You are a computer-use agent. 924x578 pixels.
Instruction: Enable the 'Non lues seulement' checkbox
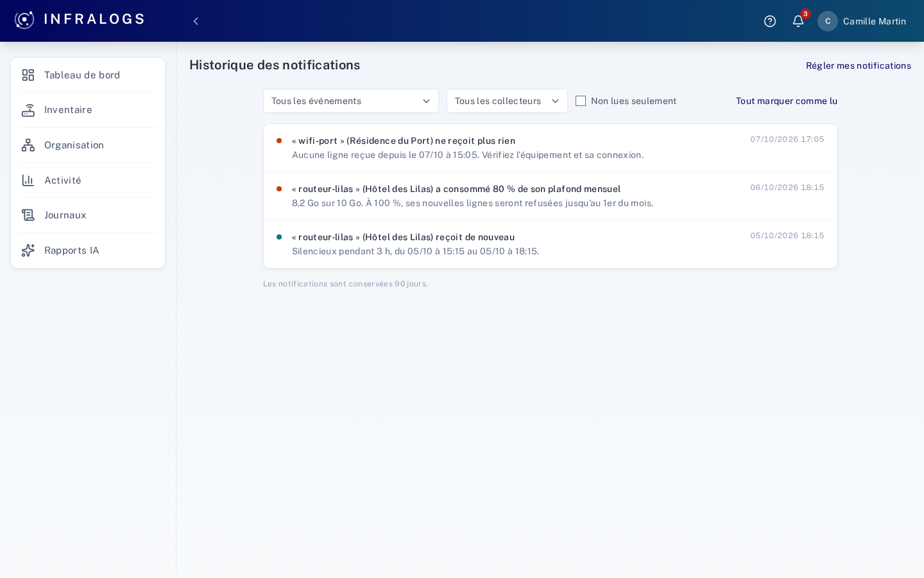coord(581,101)
